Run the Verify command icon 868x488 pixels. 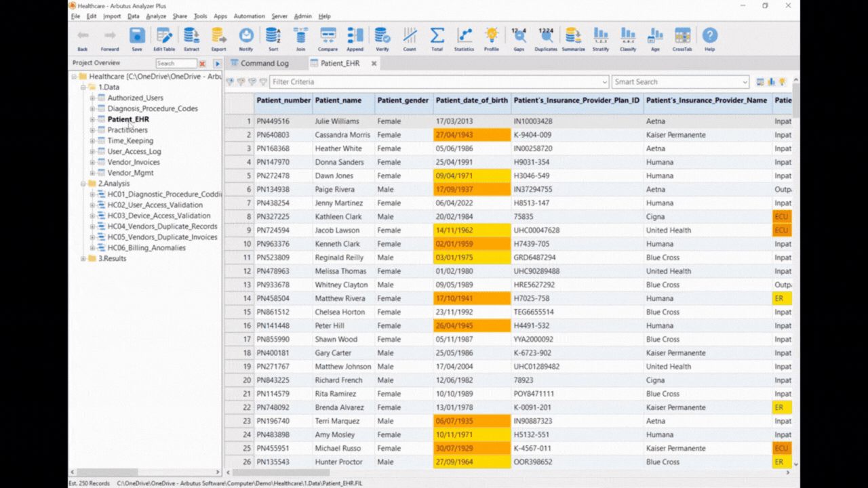(x=382, y=39)
